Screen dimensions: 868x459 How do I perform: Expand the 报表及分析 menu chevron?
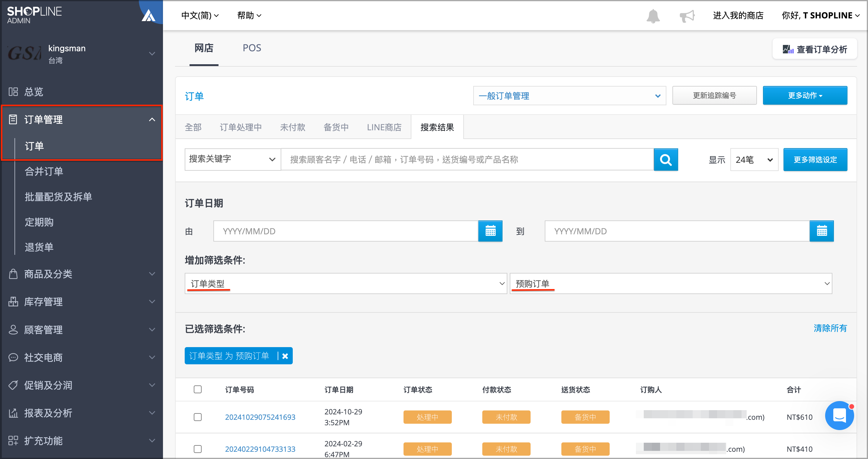pyautogui.click(x=152, y=413)
